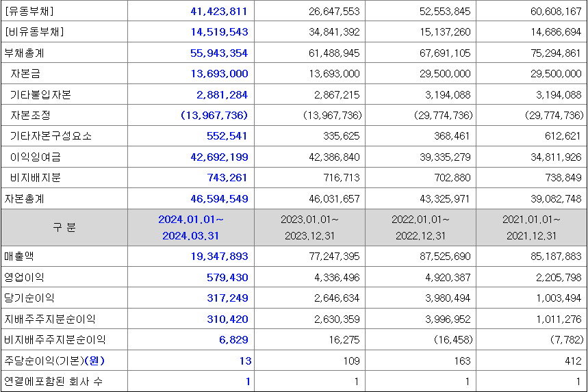The height and width of the screenshot is (392, 588).
Task: Click the value 61,488,945
Action: click(334, 53)
